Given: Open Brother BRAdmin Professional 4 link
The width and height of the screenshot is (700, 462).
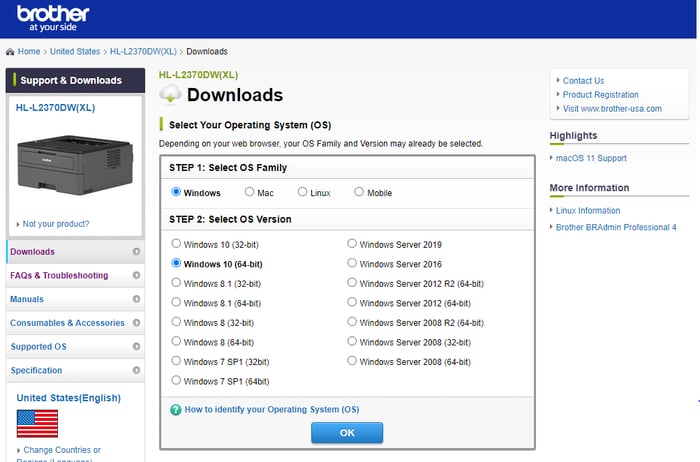Looking at the screenshot, I should (616, 227).
